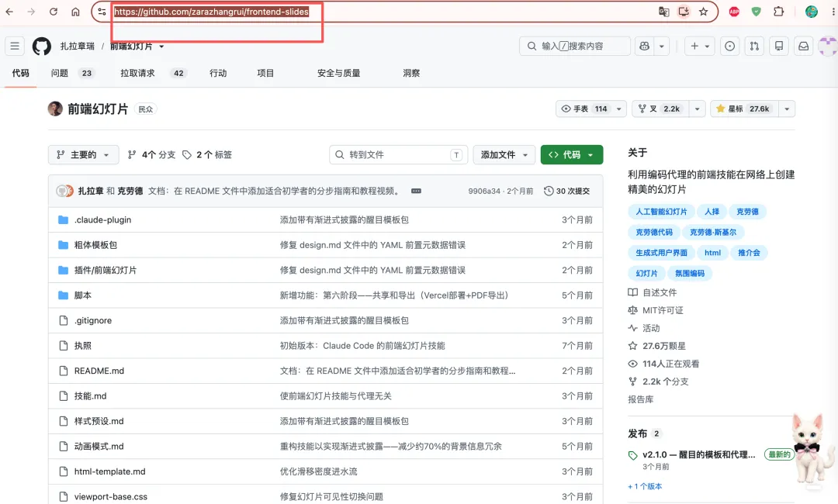Open the viewport-base.css file
Image resolution: width=838 pixels, height=504 pixels.
[x=111, y=496]
